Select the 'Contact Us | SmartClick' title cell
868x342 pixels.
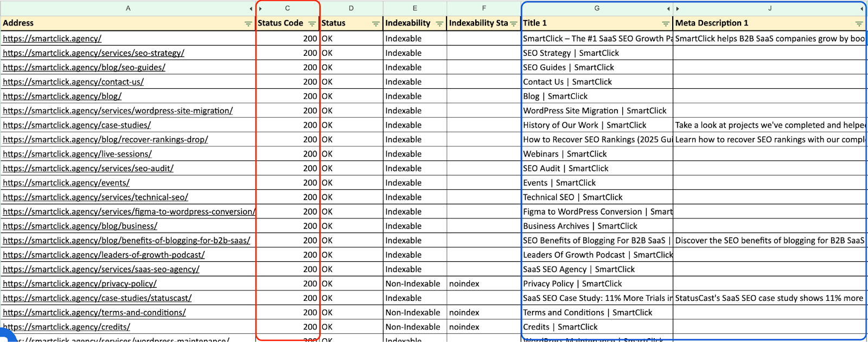click(597, 82)
